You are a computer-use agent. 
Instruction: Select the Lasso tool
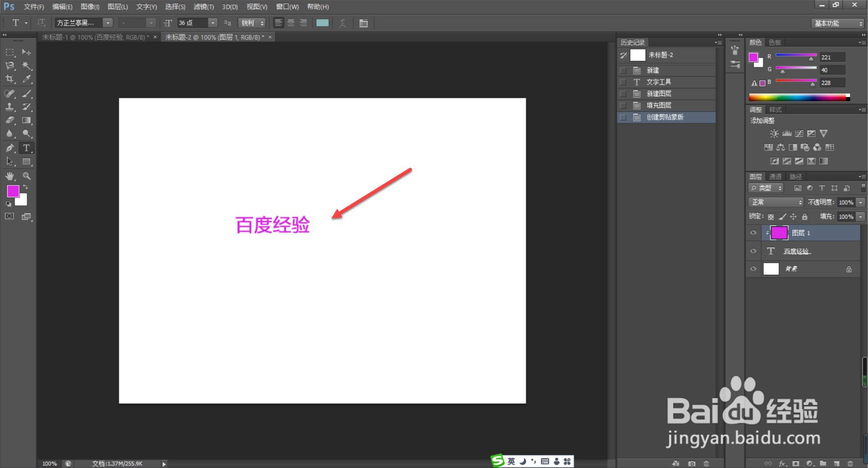point(10,66)
